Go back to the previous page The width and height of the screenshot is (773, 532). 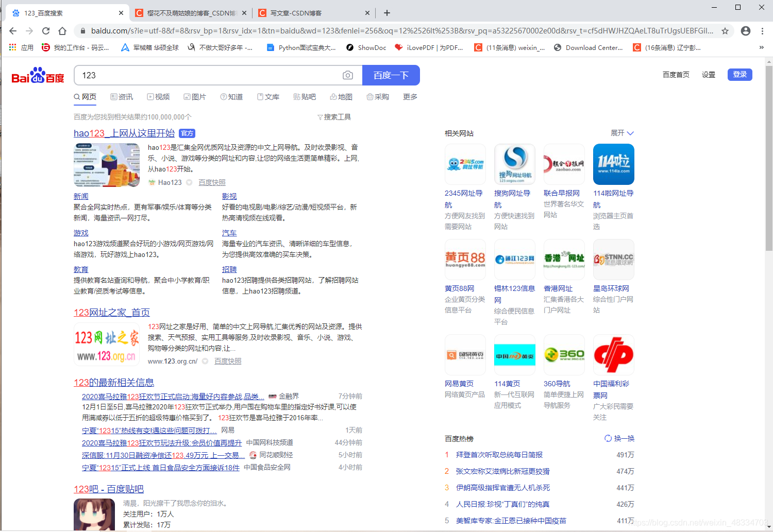coord(13,31)
